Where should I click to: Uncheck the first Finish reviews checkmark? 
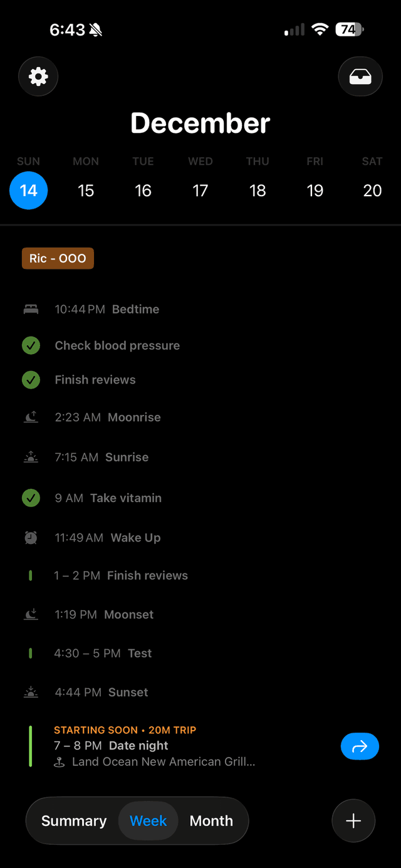(x=31, y=380)
